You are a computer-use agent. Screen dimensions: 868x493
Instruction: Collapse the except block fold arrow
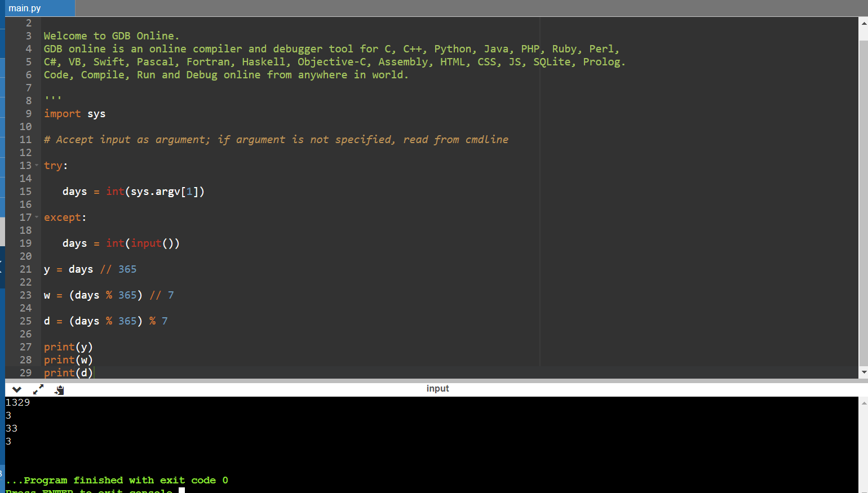(37, 217)
